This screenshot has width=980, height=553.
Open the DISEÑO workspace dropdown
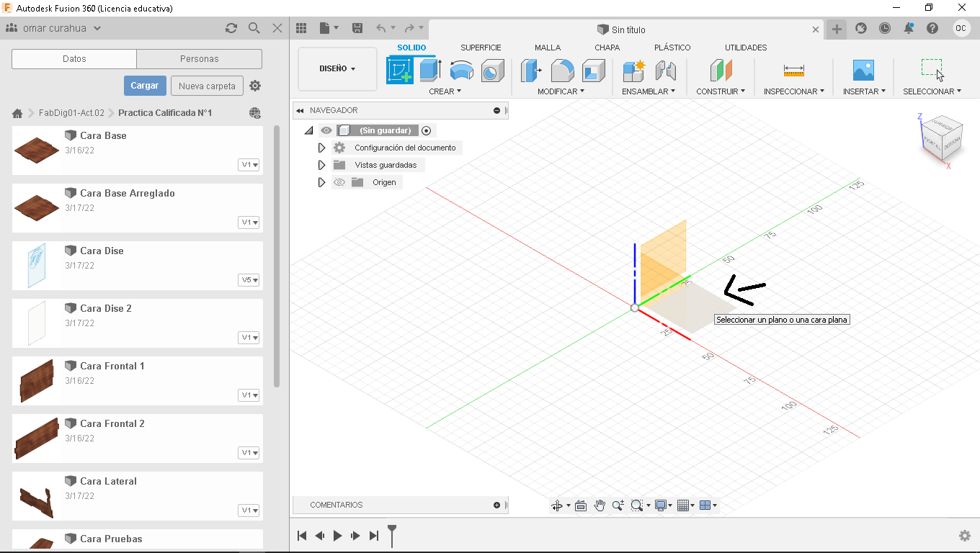pyautogui.click(x=337, y=69)
